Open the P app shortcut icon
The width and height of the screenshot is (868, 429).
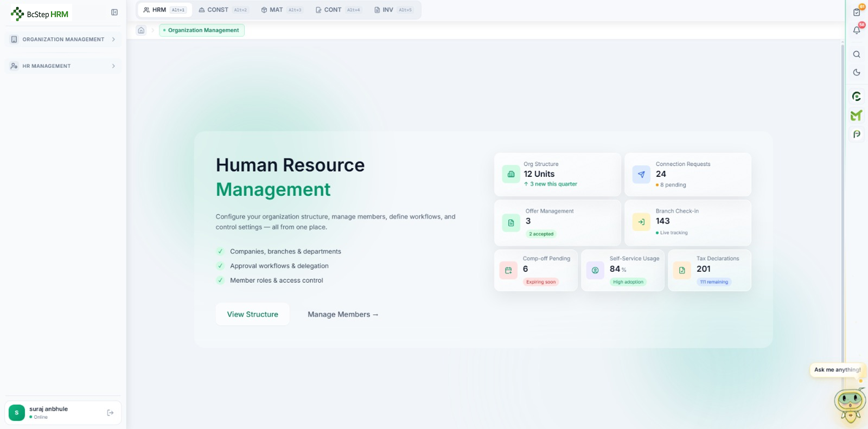(857, 135)
